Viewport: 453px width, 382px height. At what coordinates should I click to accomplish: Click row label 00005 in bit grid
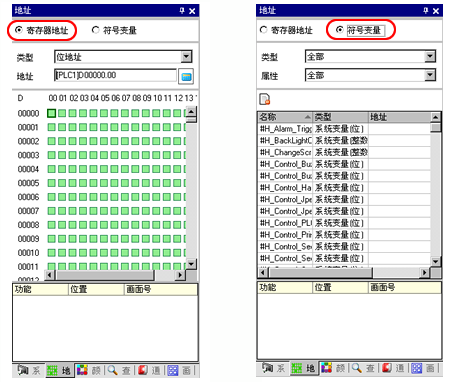point(28,183)
